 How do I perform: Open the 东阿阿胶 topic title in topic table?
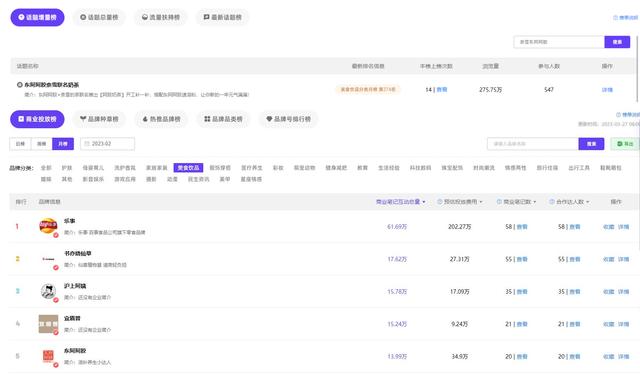click(51, 85)
